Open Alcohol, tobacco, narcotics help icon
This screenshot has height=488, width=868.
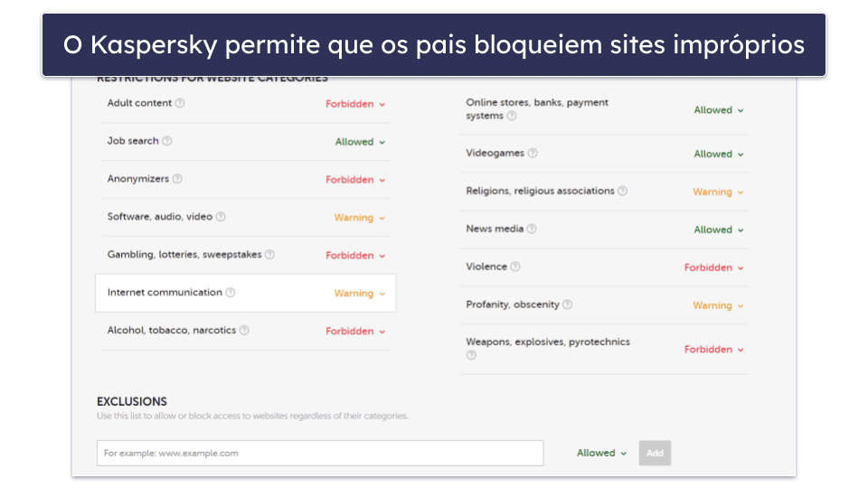(x=243, y=331)
